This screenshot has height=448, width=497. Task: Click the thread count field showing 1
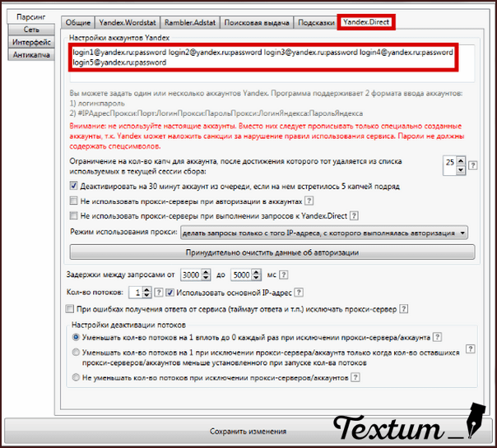pos(136,293)
